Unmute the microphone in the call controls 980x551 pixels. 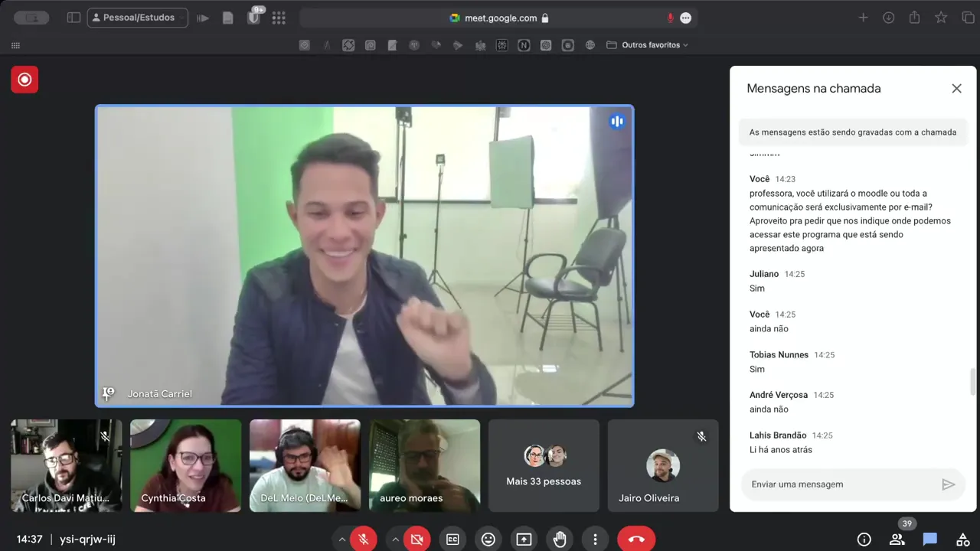(x=364, y=540)
